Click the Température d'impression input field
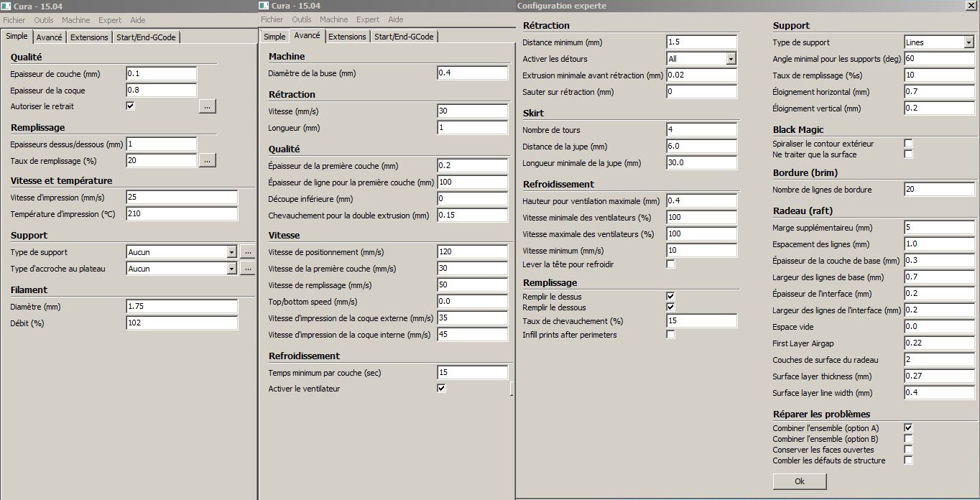The width and height of the screenshot is (980, 500). coord(181,214)
